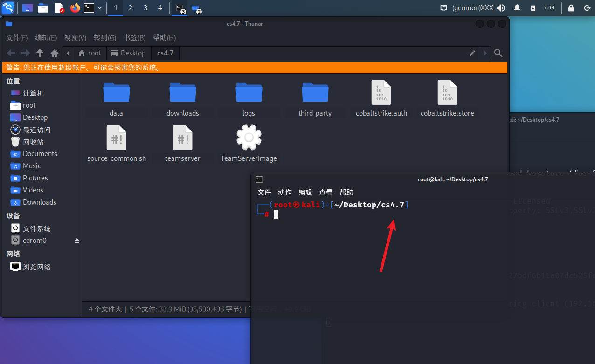The width and height of the screenshot is (595, 364).
Task: Open the 编辑 menu in the terminal
Action: pyautogui.click(x=305, y=192)
